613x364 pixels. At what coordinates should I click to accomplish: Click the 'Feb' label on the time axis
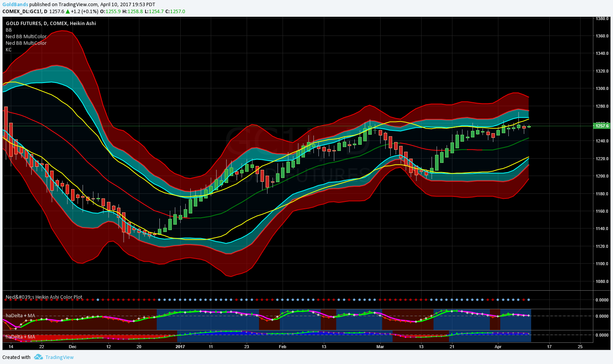click(283, 347)
